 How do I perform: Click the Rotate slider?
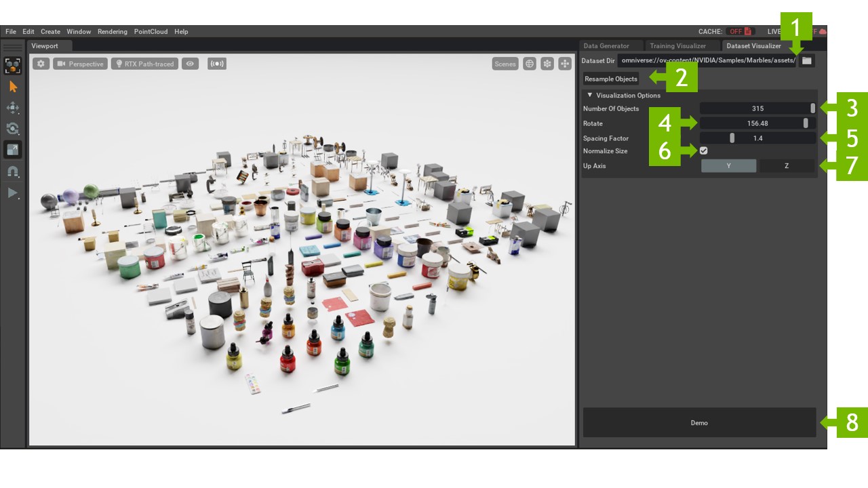click(757, 123)
